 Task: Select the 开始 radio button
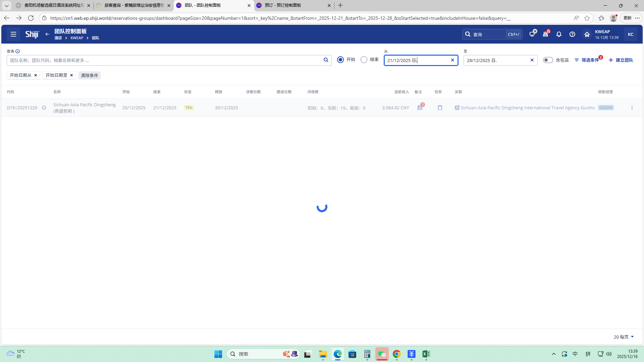[340, 60]
